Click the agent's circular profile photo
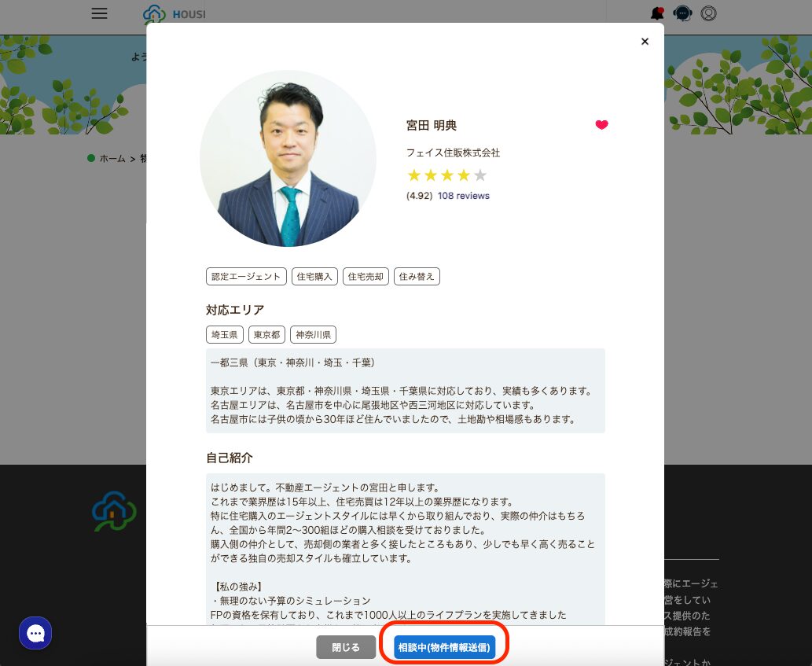 288,159
